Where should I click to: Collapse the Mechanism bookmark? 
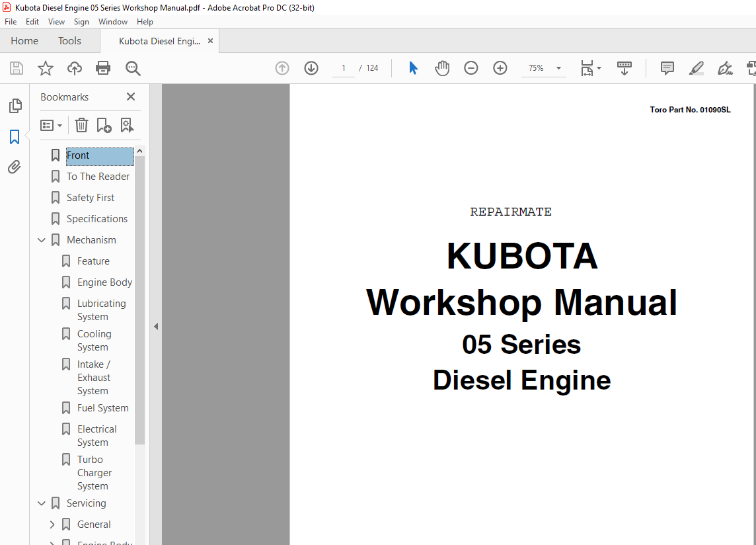pyautogui.click(x=42, y=240)
